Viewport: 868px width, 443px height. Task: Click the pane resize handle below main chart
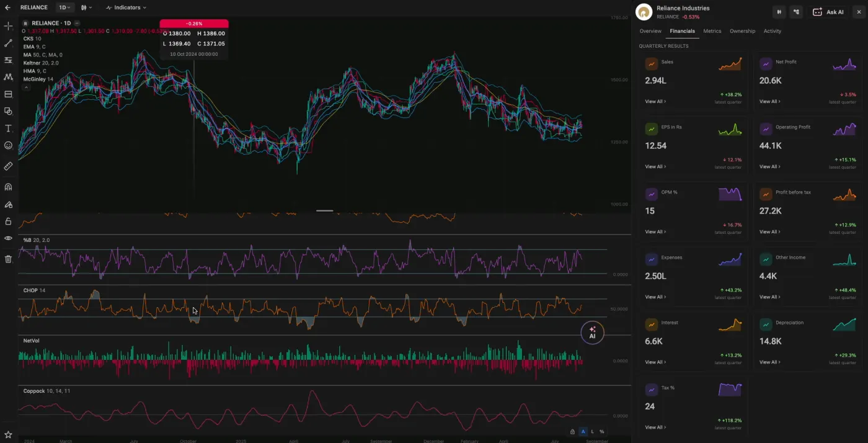pos(325,211)
